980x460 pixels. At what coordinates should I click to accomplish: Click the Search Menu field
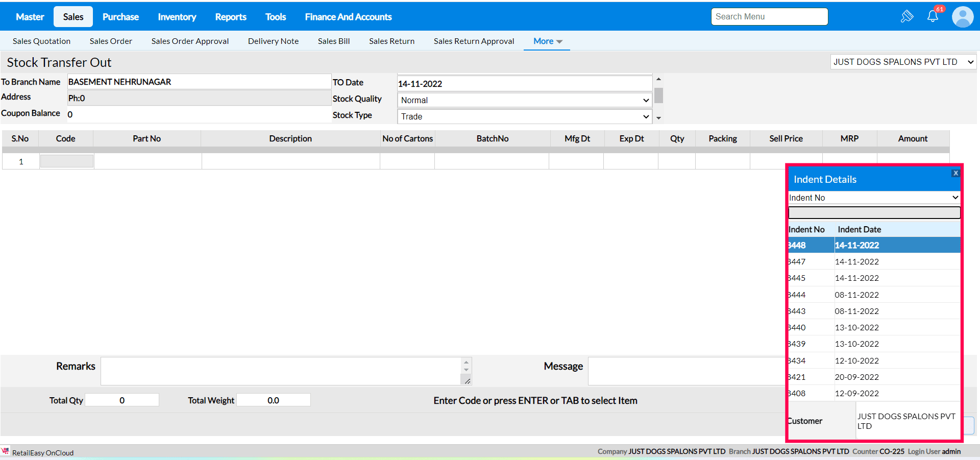[769, 16]
